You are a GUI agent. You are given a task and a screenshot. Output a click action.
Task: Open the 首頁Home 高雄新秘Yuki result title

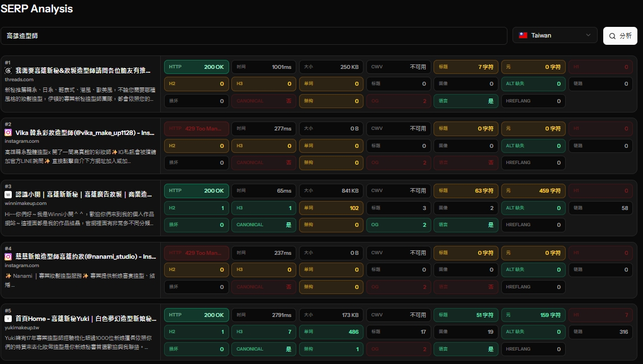click(x=86, y=319)
